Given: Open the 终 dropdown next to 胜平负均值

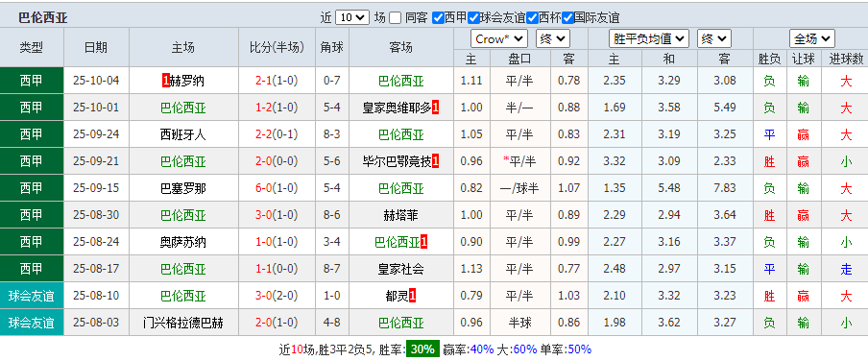Looking at the screenshot, I should (714, 38).
